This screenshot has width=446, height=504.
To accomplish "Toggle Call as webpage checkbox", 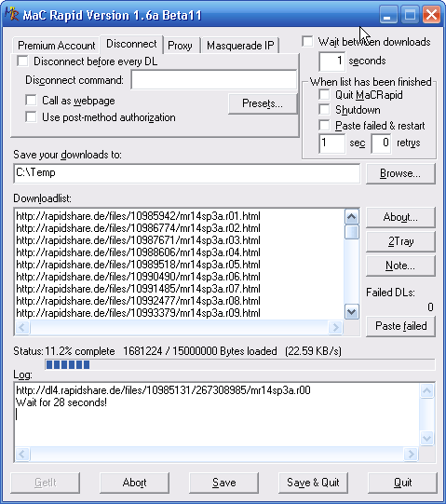I will [x=31, y=101].
